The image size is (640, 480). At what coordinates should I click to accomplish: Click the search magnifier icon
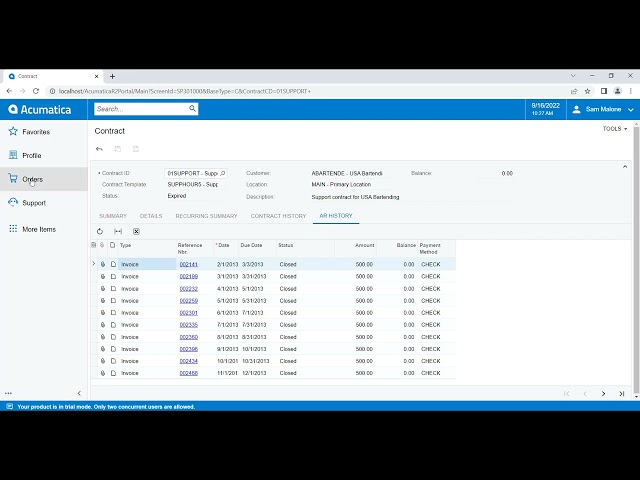pos(192,109)
